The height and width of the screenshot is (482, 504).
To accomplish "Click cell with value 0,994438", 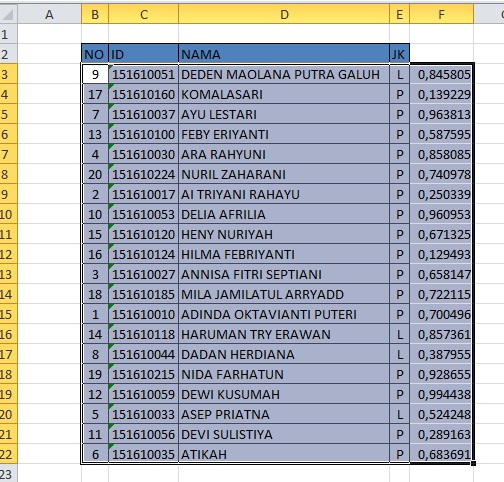I will coord(441,394).
